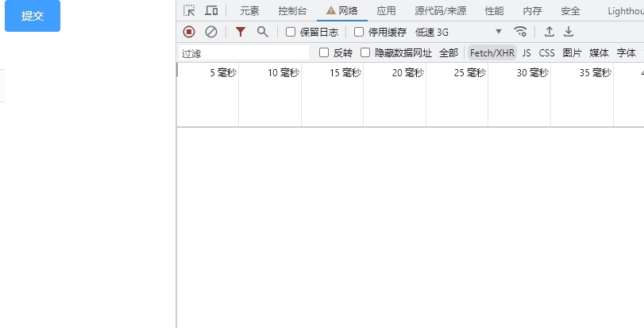Check the 反转 checkbox
Viewport: 644px width, 328px height.
pos(324,52)
